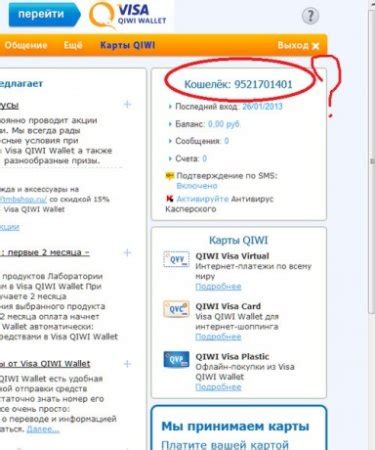Click the X icon beside Выход
The height and width of the screenshot is (450, 375).
click(x=315, y=46)
